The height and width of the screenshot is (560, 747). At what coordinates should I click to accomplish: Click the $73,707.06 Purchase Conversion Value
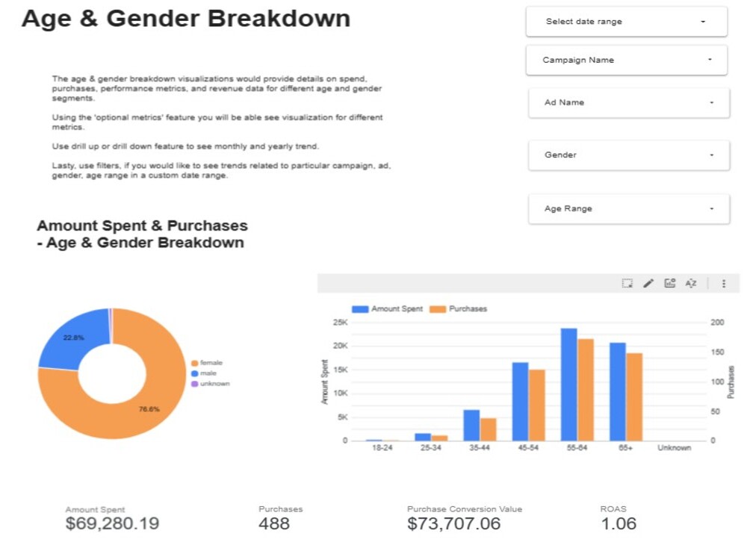pyautogui.click(x=453, y=524)
